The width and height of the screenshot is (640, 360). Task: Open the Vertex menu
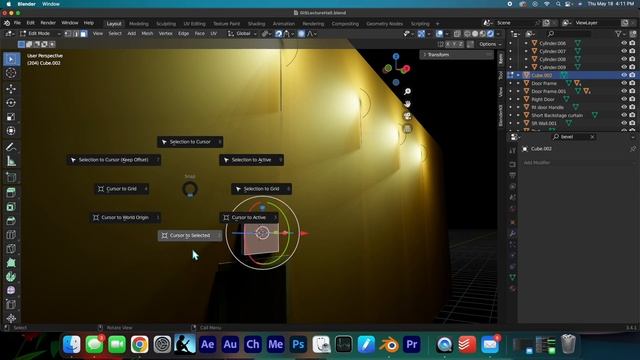(165, 33)
